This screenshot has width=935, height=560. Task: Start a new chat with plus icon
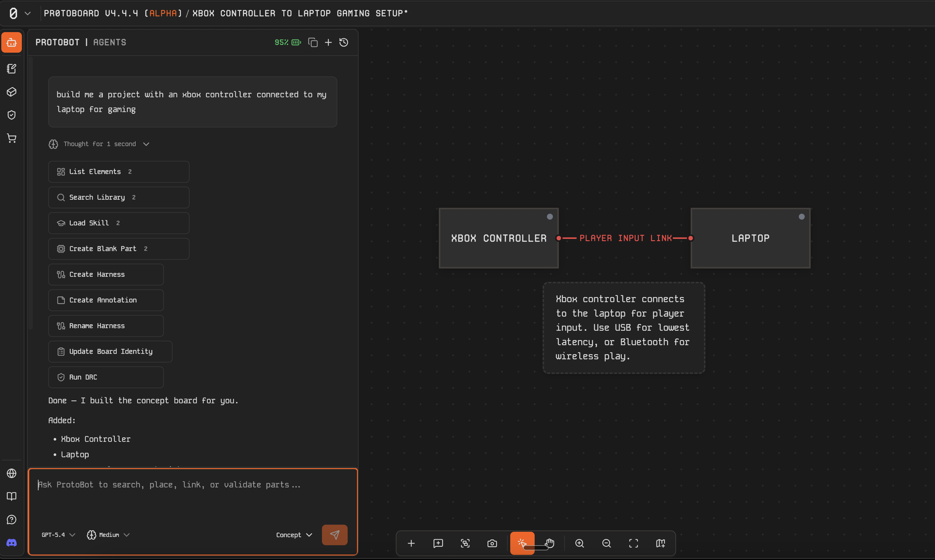click(x=328, y=42)
